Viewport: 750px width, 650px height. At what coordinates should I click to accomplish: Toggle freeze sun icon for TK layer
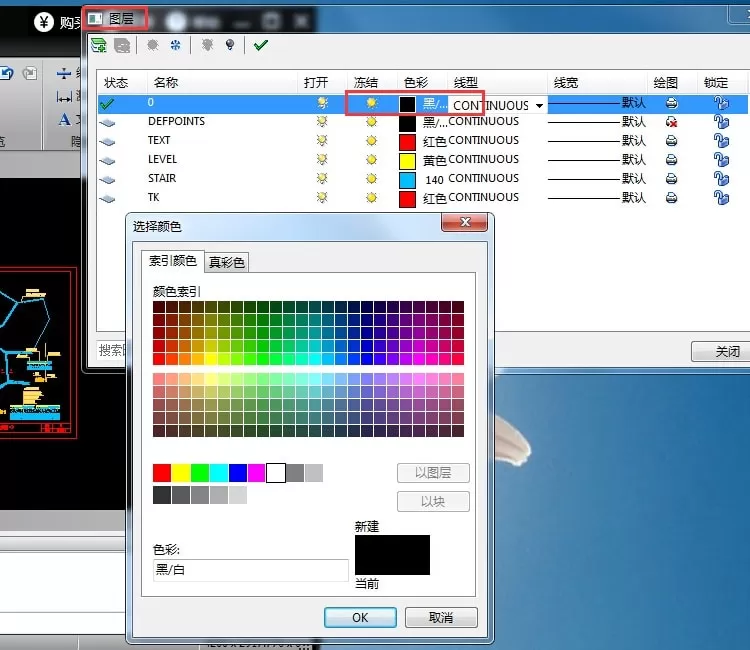tap(371, 198)
